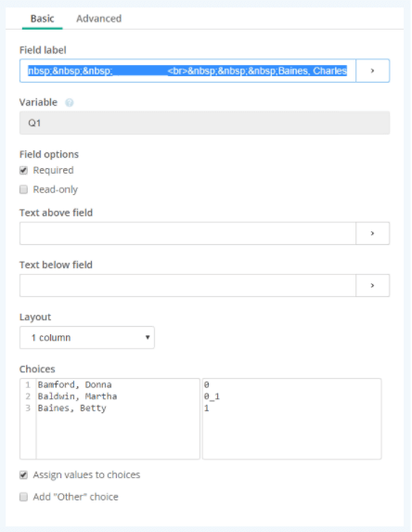Viewport: 412px width, 532px height.
Task: Uncheck Assign values to choices
Action: tap(23, 475)
